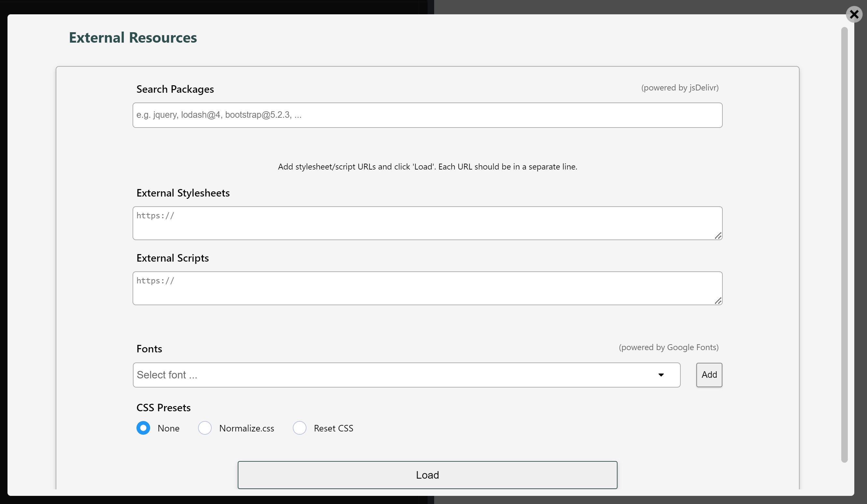Select the None CSS preset
Image resolution: width=867 pixels, height=504 pixels.
point(143,428)
